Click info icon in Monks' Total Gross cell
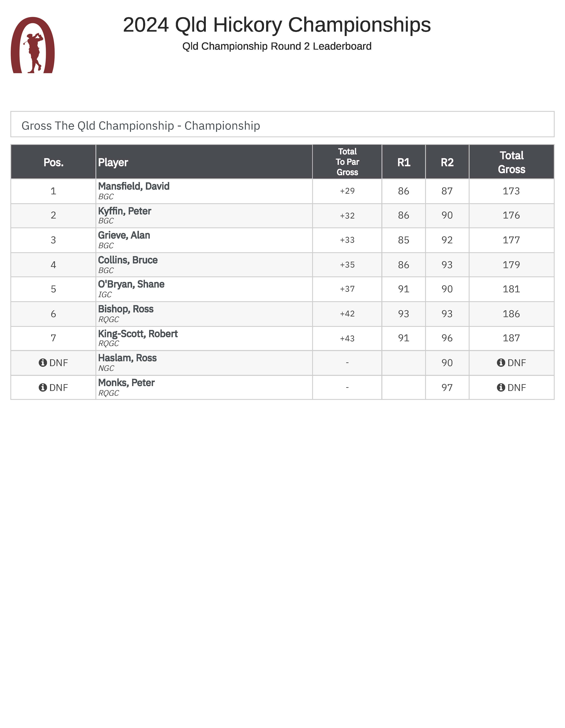 [501, 387]
